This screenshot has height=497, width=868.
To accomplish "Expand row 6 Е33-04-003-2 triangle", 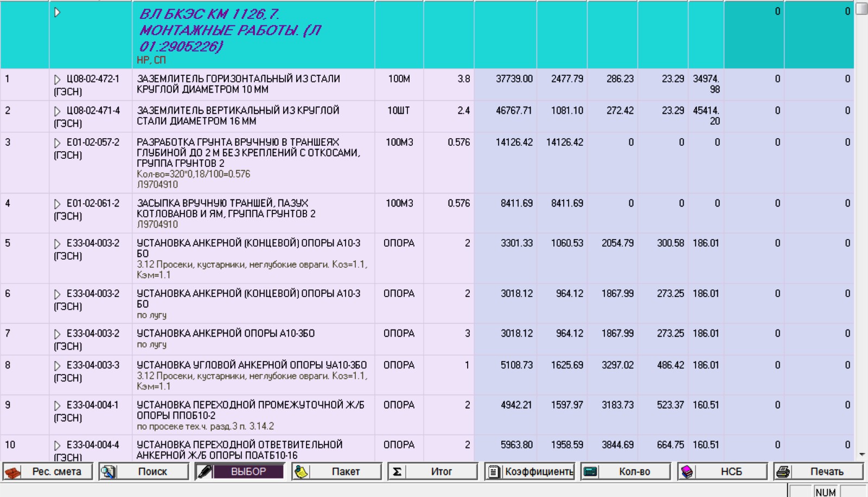I will coord(57,294).
